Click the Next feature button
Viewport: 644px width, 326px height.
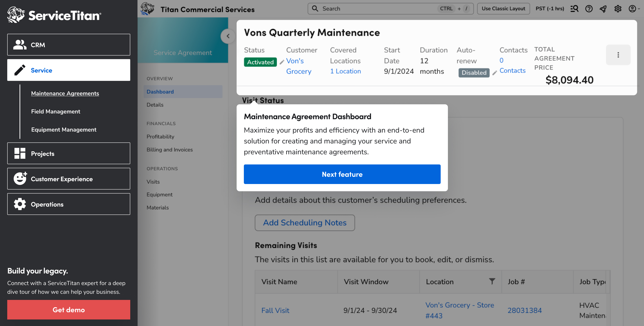(x=342, y=174)
